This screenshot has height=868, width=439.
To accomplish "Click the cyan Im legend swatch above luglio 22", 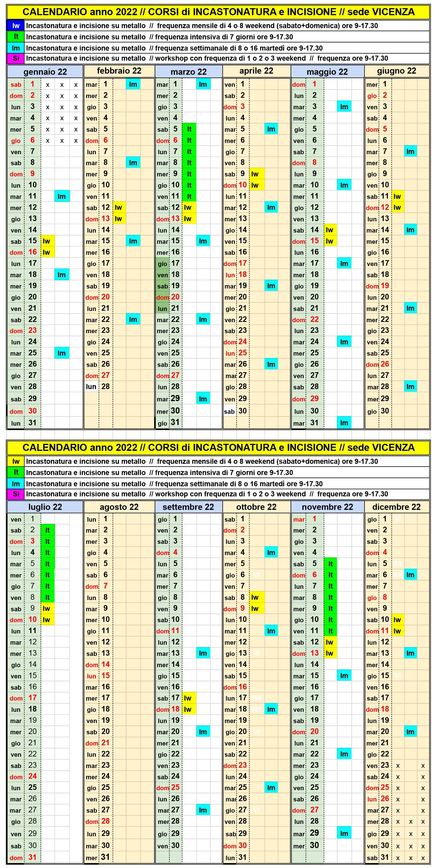I will click(x=16, y=483).
